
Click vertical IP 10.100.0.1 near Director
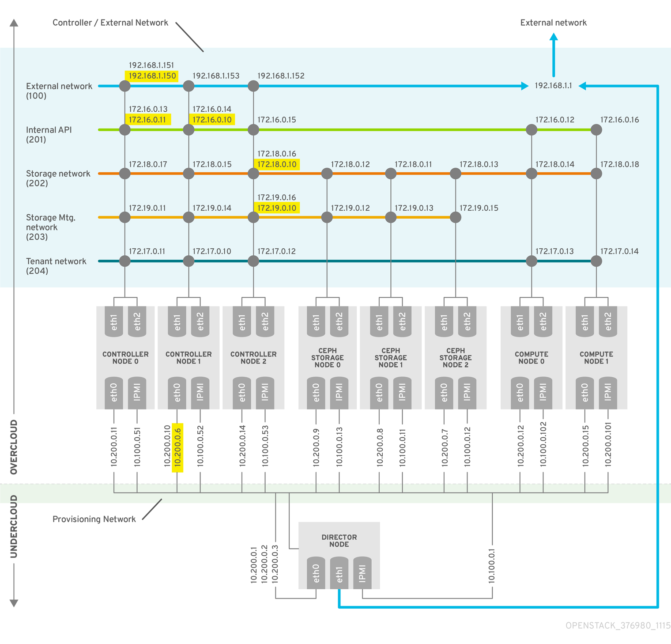pos(492,566)
